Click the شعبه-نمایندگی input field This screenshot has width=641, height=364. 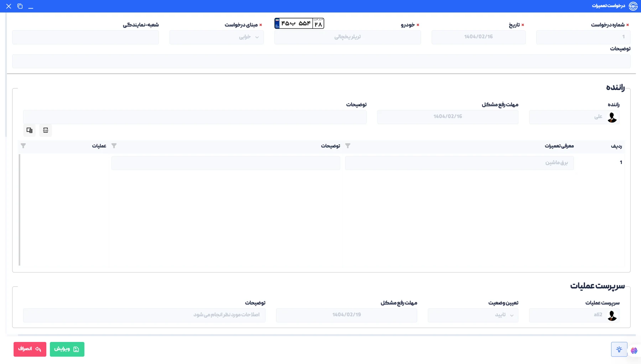pyautogui.click(x=85, y=37)
